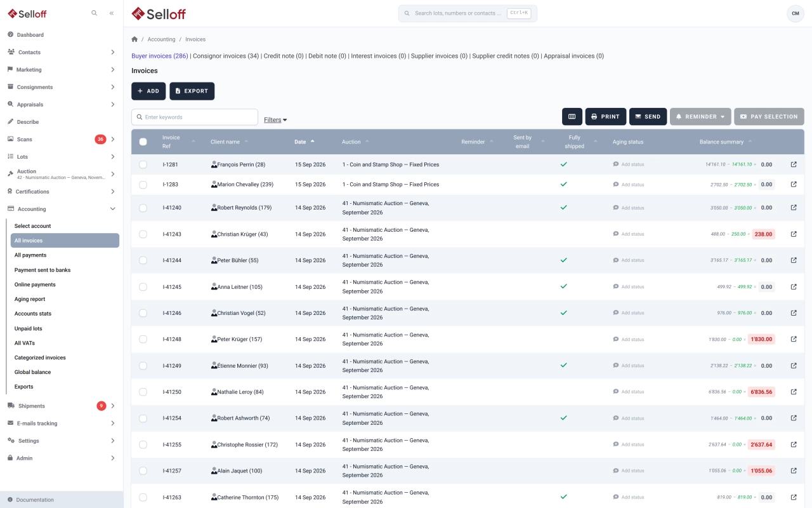
Task: Open invoice I-41243 external link icon
Action: click(794, 234)
